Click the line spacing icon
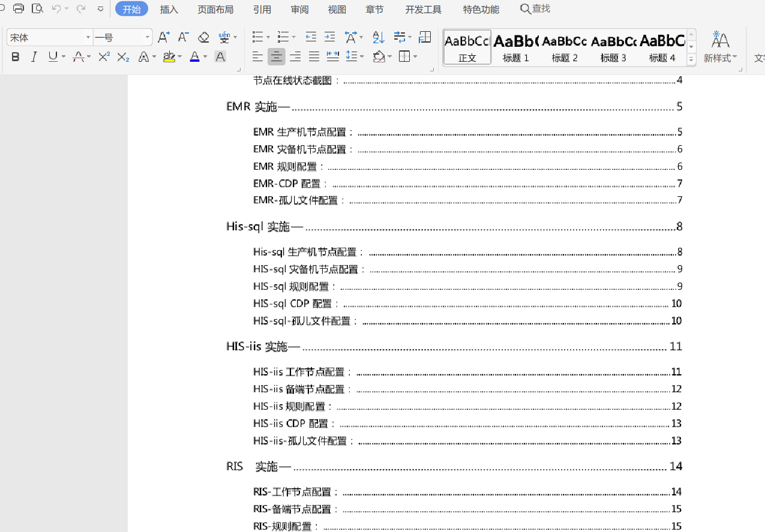This screenshot has width=765, height=532. tap(352, 57)
